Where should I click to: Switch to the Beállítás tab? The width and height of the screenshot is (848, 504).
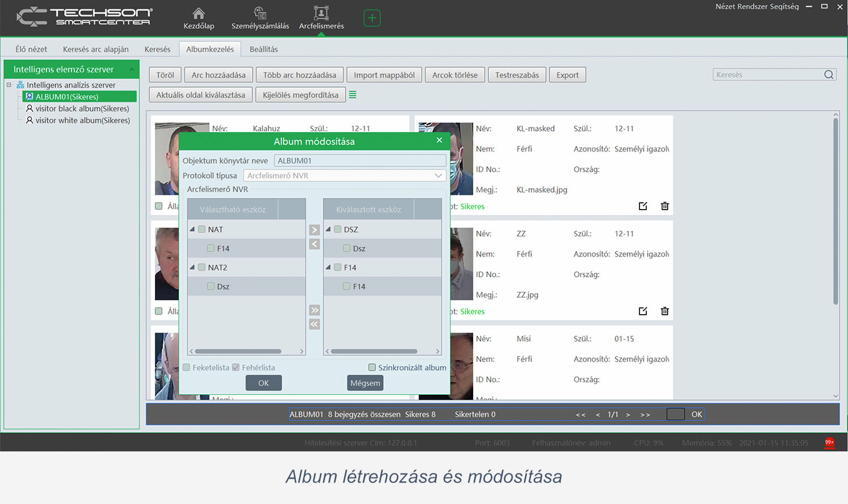point(262,49)
